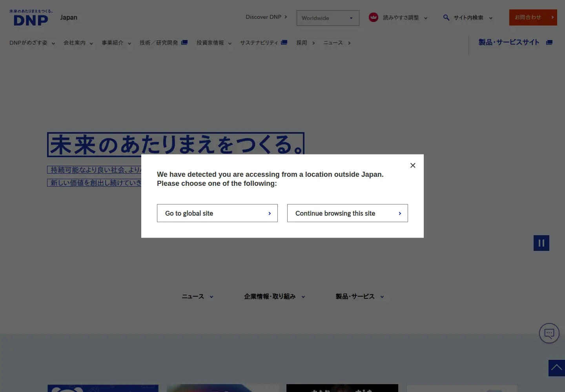Click the 未来のあたりまえをつくる。 headline
Viewport: 565px width, 392px height.
click(x=176, y=145)
